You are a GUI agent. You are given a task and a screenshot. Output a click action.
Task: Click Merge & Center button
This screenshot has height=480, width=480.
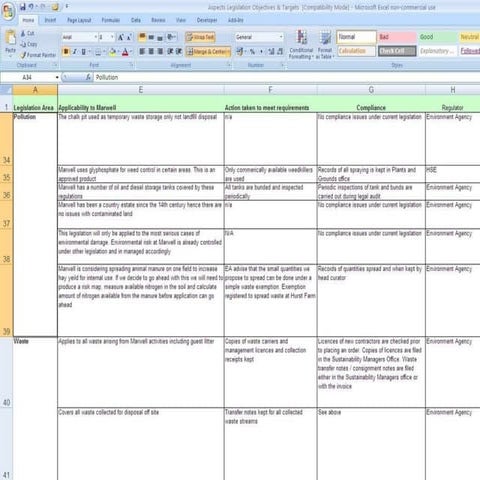tap(208, 52)
